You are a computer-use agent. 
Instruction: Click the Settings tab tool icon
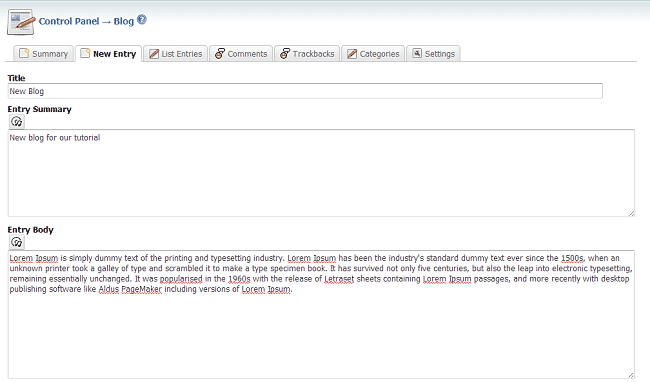point(417,53)
